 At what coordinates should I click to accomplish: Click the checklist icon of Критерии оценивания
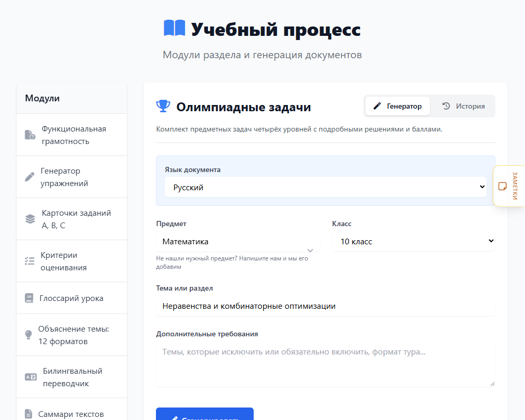click(30, 261)
